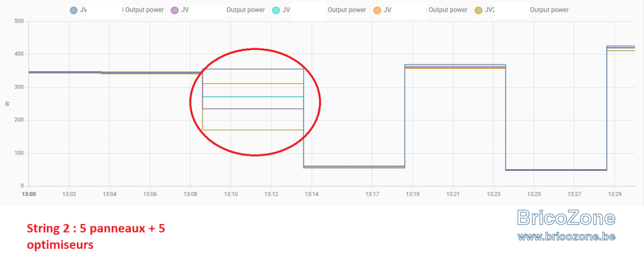
Task: Click the 13:14 time axis label
Action: (312, 194)
